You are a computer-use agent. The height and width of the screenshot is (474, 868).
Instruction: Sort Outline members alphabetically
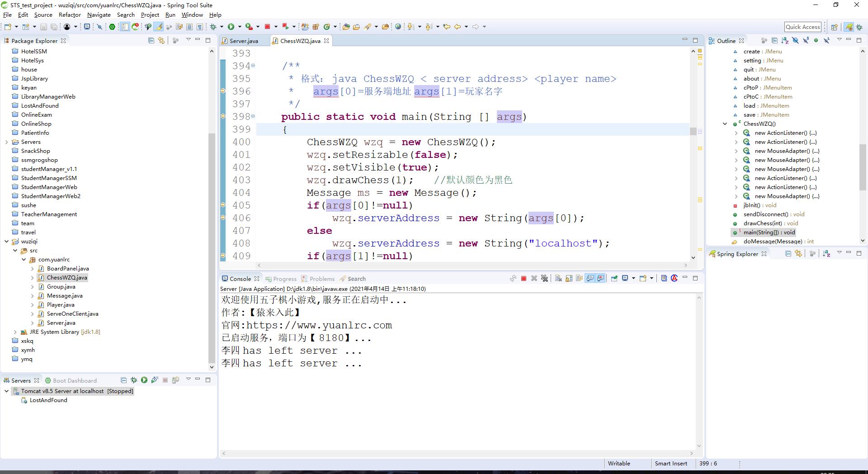click(x=785, y=41)
